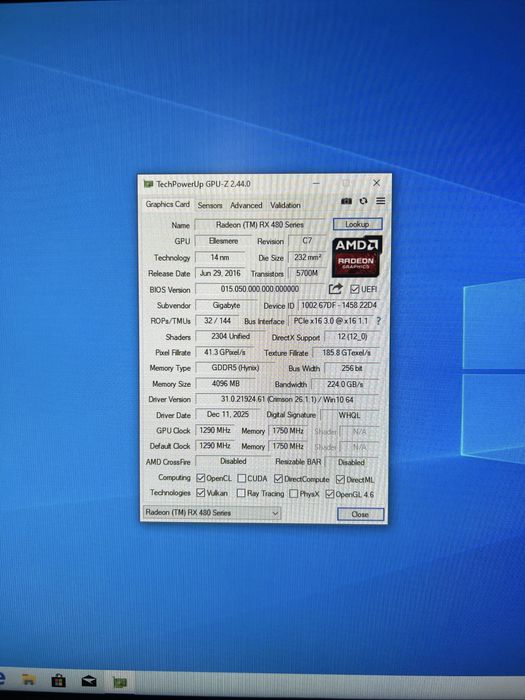The height and width of the screenshot is (700, 525).
Task: Expand the Radeon RX 480 Series GPU dropdown
Action: 212,513
